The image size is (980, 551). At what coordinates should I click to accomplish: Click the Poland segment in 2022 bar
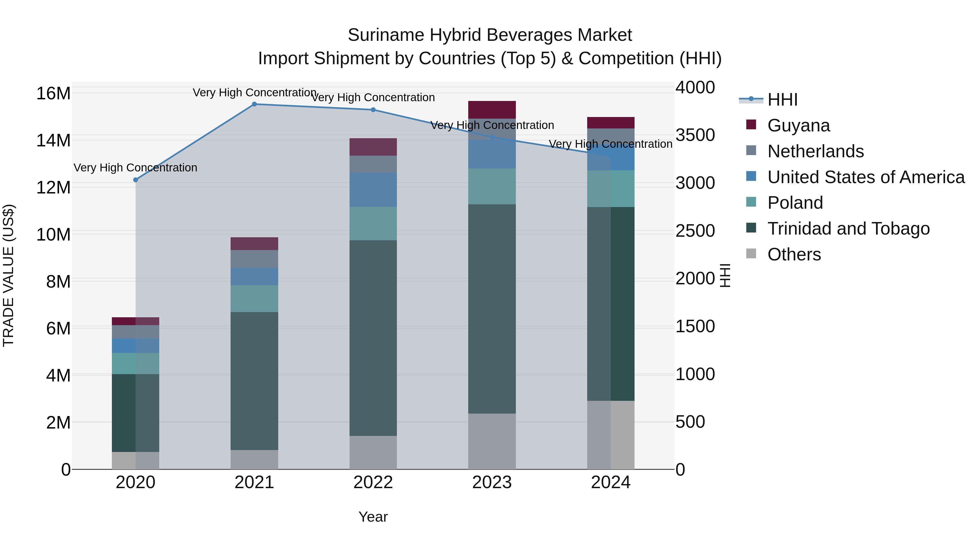(x=373, y=224)
